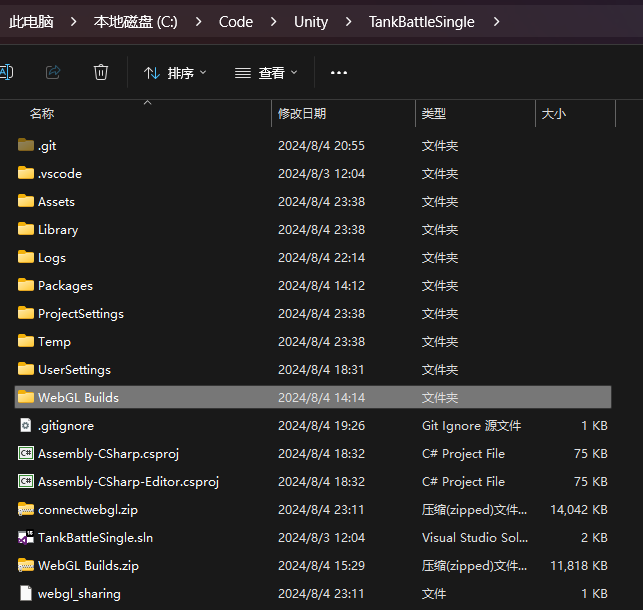
Task: Click the Delete trash can icon
Action: pos(100,73)
